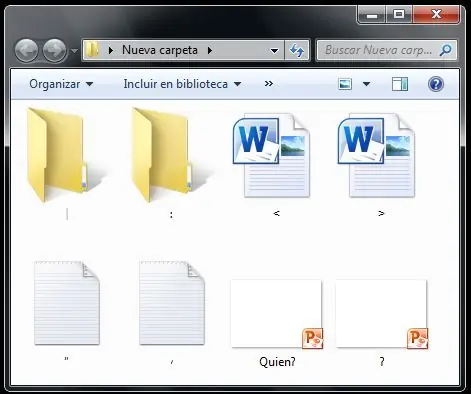Image resolution: width=471 pixels, height=394 pixels.
Task: Close the Nueva carpeta window
Action: [x=436, y=15]
